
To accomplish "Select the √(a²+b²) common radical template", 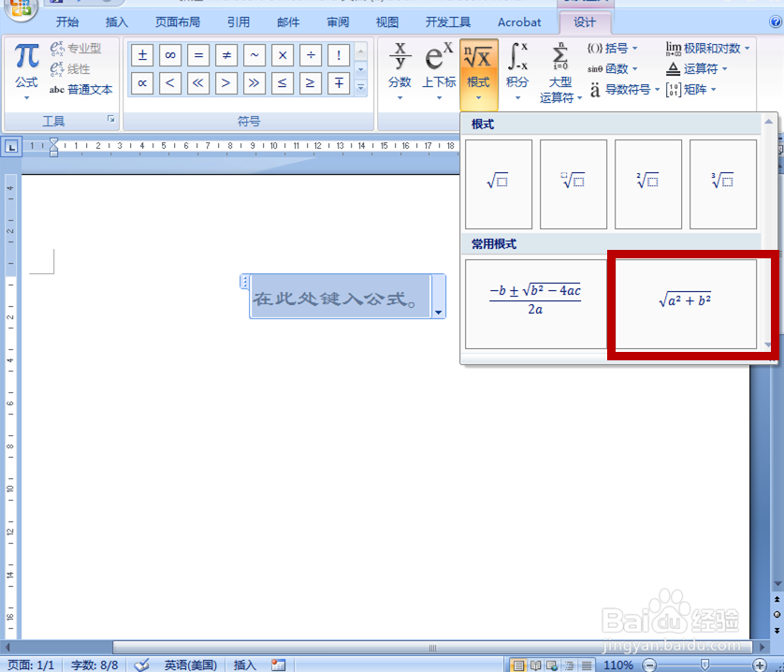I will tap(687, 301).
